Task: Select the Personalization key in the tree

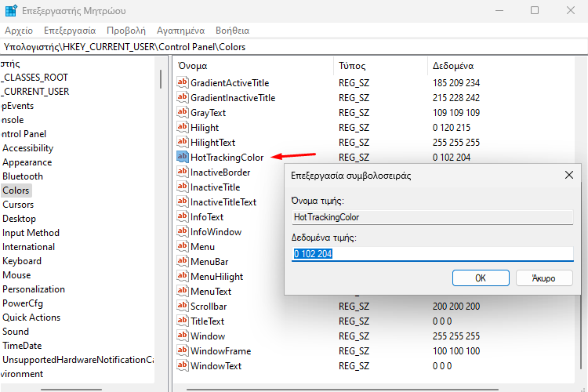Action: pyautogui.click(x=34, y=289)
